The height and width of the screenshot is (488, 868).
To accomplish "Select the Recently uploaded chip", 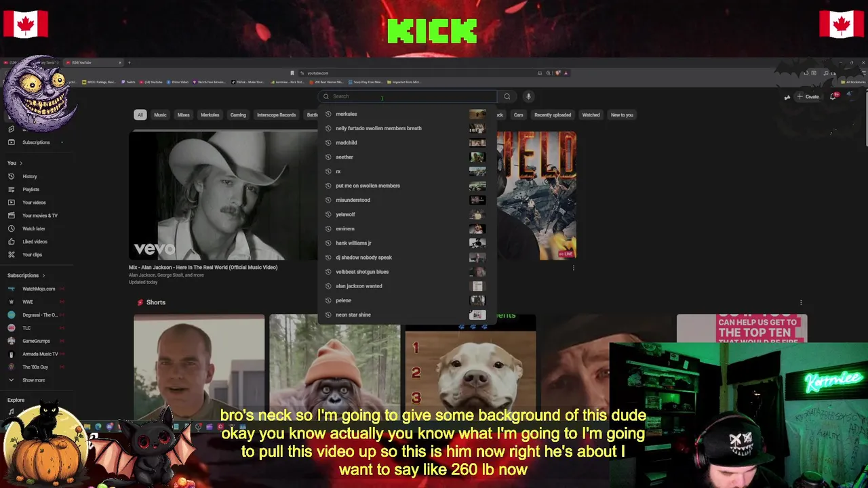I will (x=553, y=115).
